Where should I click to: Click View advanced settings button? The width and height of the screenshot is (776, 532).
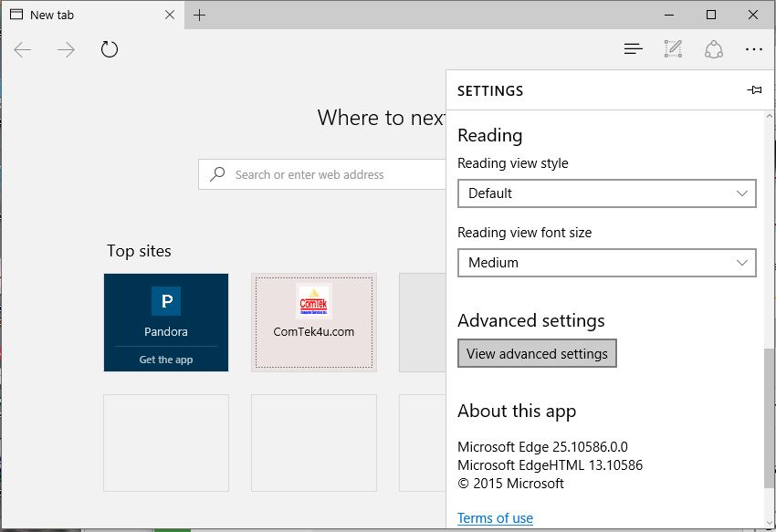click(537, 353)
